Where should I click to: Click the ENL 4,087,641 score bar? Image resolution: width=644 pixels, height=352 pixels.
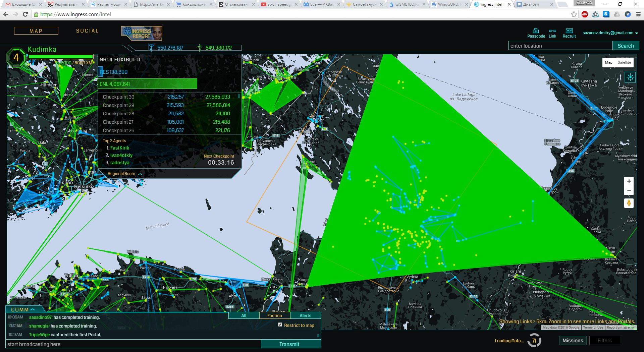click(x=148, y=84)
